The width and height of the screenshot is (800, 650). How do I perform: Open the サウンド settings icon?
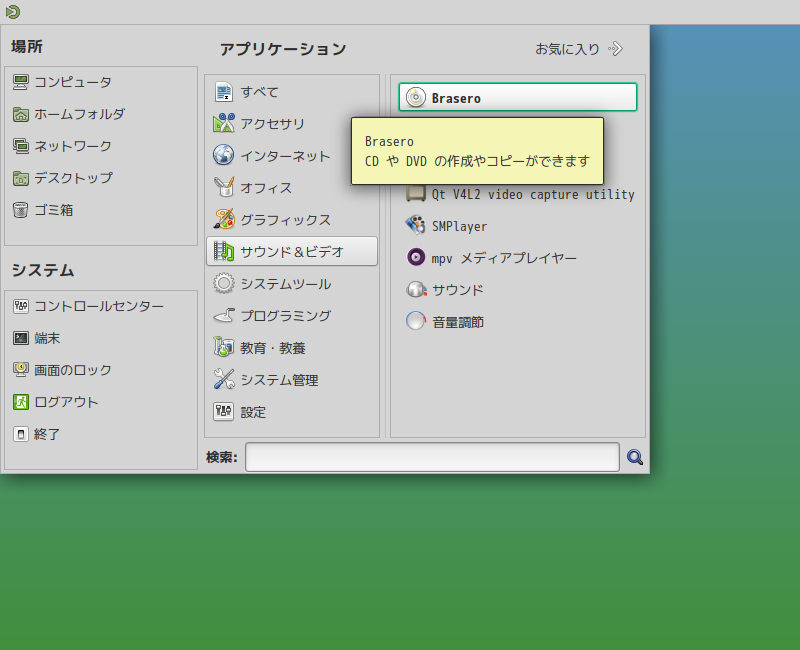tap(416, 290)
